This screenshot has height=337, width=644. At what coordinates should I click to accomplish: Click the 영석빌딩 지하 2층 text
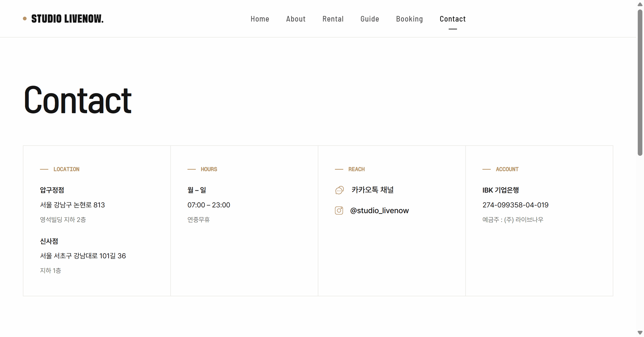[63, 220]
